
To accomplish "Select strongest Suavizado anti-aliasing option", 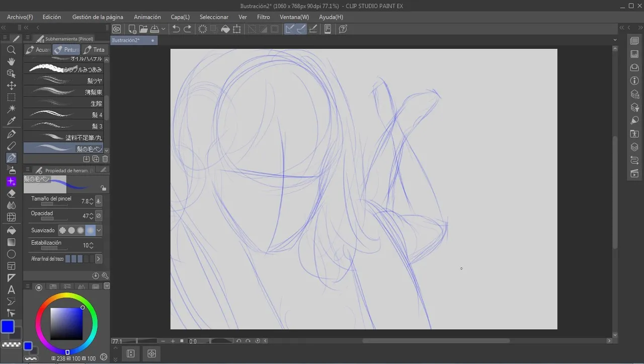I will pyautogui.click(x=90, y=230).
